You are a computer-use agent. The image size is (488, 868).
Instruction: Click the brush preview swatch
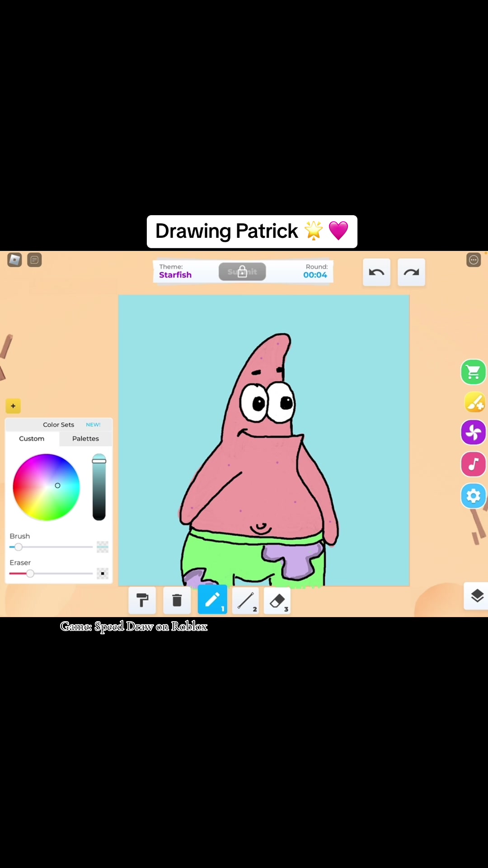[103, 547]
